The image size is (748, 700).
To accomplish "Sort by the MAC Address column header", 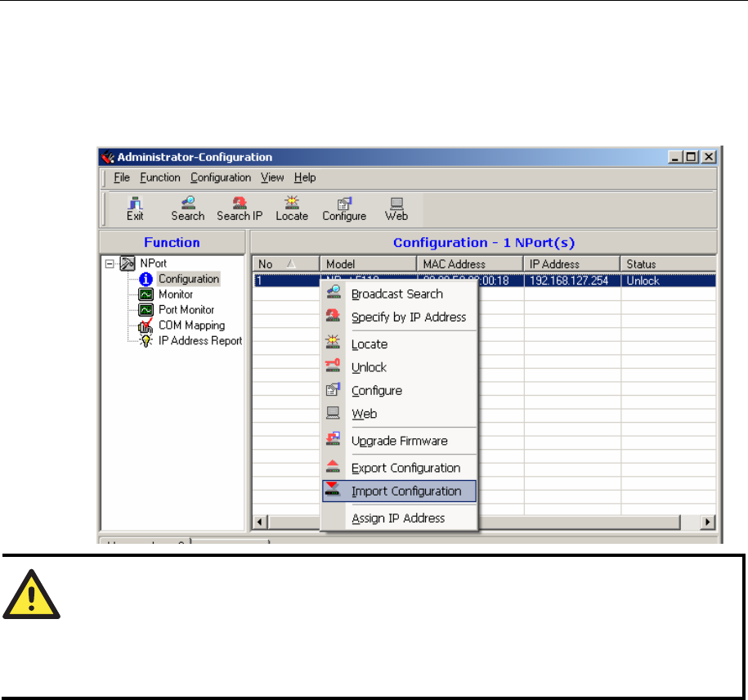I will click(x=470, y=264).
